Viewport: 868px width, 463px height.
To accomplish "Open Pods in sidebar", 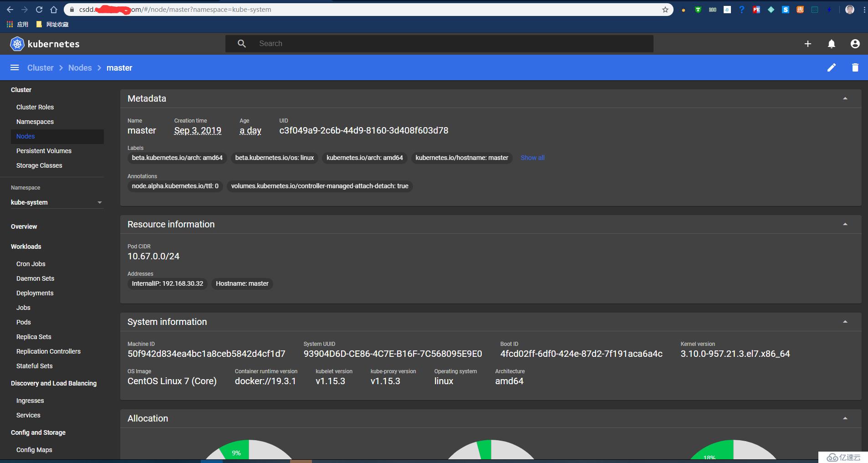I will coord(24,322).
